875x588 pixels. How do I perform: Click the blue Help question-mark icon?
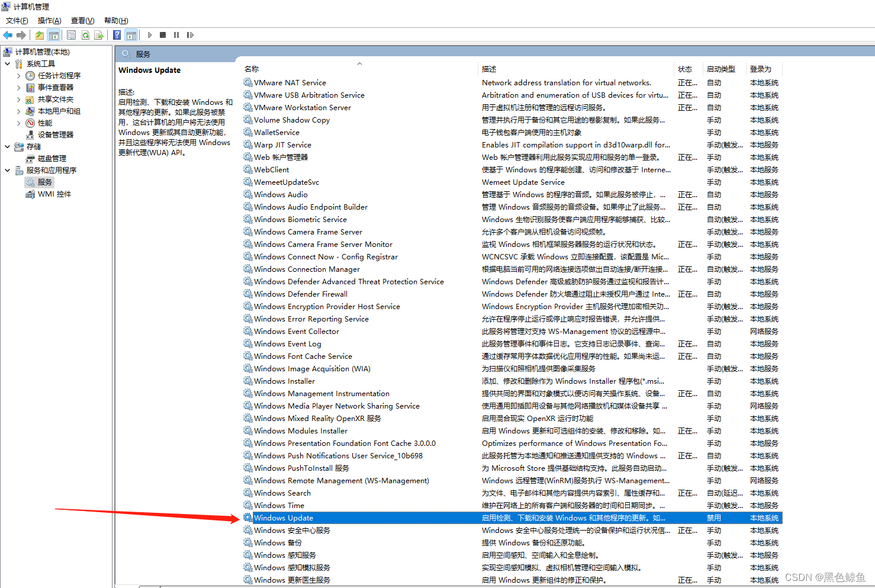[117, 35]
